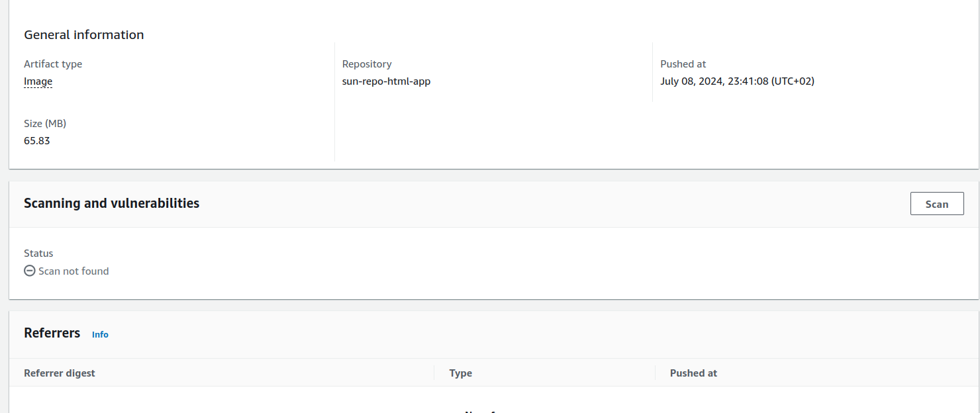
Task: Click the Status label
Action: click(38, 253)
